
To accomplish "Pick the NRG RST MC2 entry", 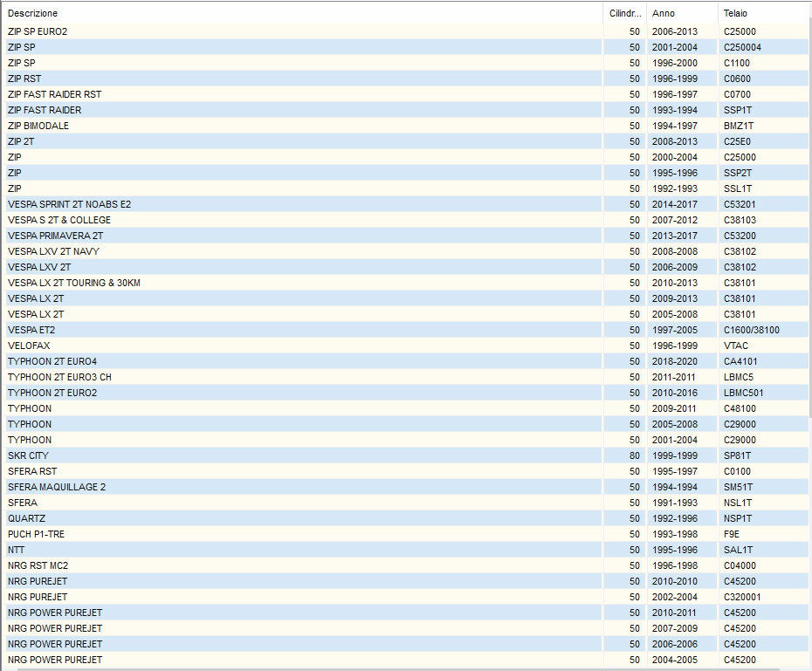I will click(x=38, y=565).
